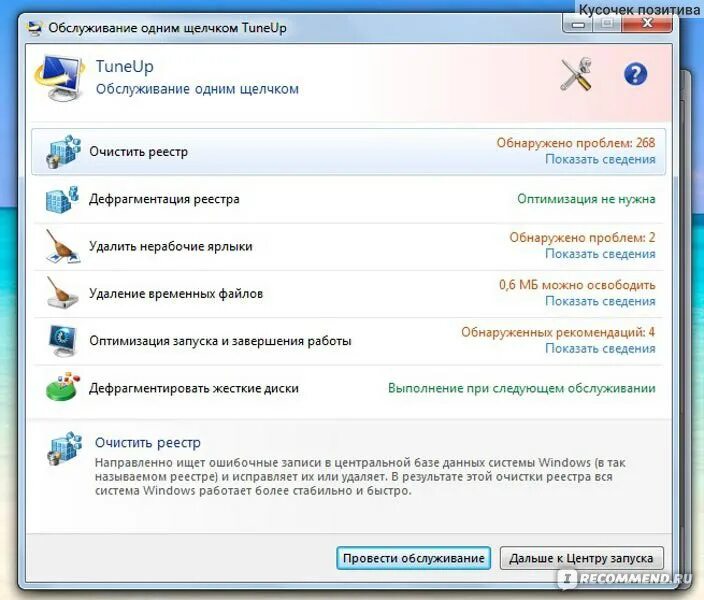Open Показать сведения under 0,6 МБ можно освободить

tap(600, 301)
